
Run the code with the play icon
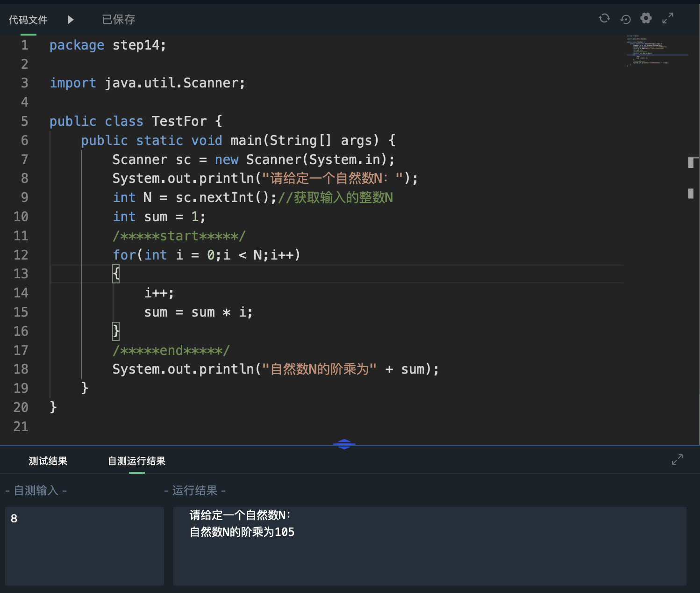pyautogui.click(x=71, y=20)
